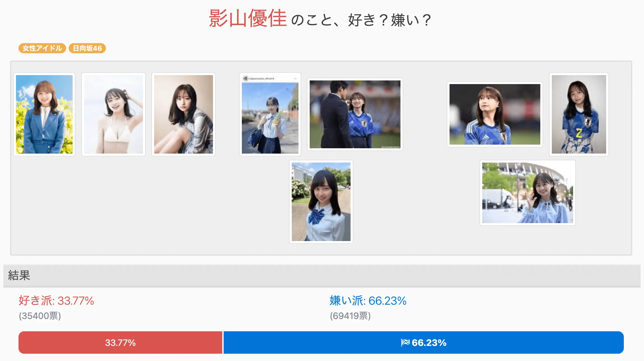This screenshot has width=644, height=361.
Task: Click the 35400票 vote count
Action: [x=40, y=316]
